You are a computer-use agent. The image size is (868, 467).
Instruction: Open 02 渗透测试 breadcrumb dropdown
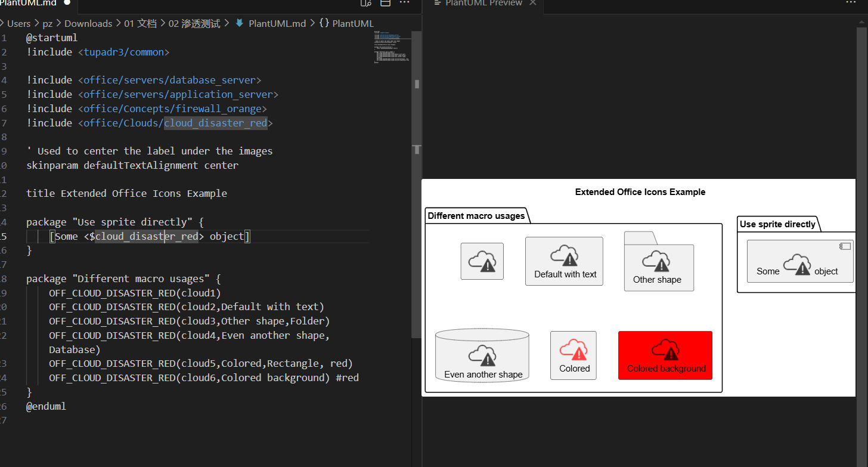[194, 23]
